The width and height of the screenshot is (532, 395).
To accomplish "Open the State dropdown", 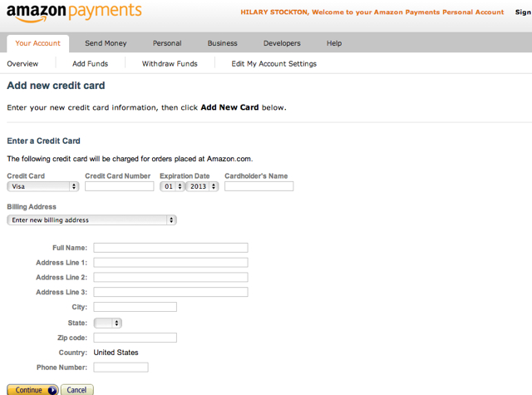I will (x=107, y=323).
